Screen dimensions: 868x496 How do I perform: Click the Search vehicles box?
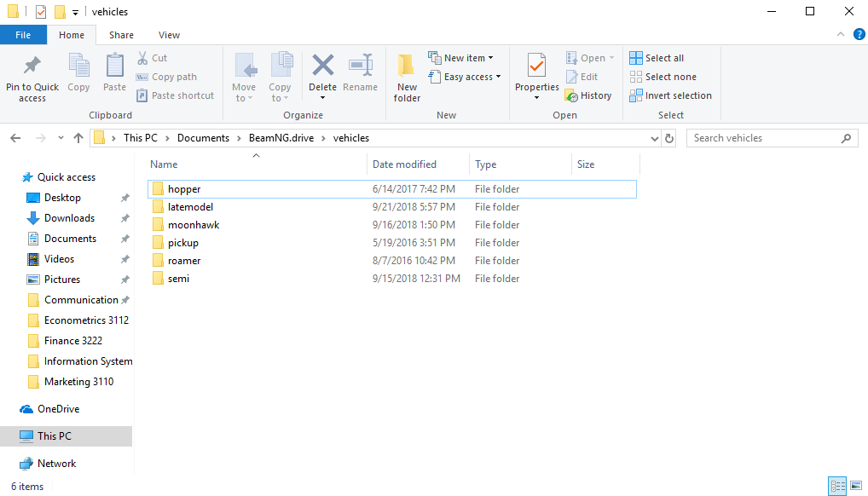point(773,138)
